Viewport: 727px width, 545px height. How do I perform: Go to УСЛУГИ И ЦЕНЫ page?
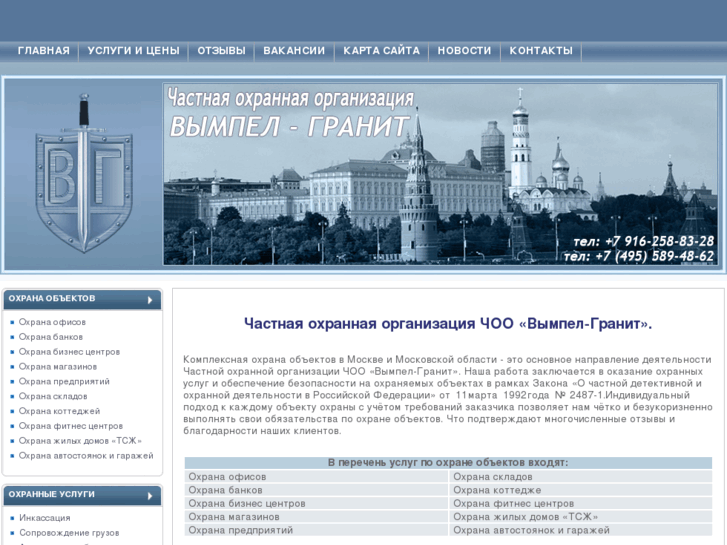coord(134,51)
